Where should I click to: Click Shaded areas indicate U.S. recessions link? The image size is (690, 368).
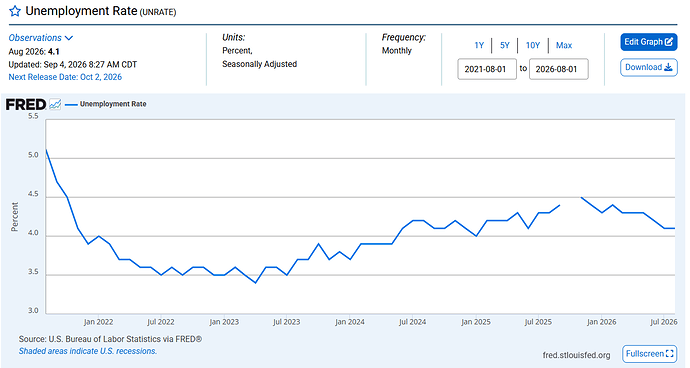click(x=88, y=351)
